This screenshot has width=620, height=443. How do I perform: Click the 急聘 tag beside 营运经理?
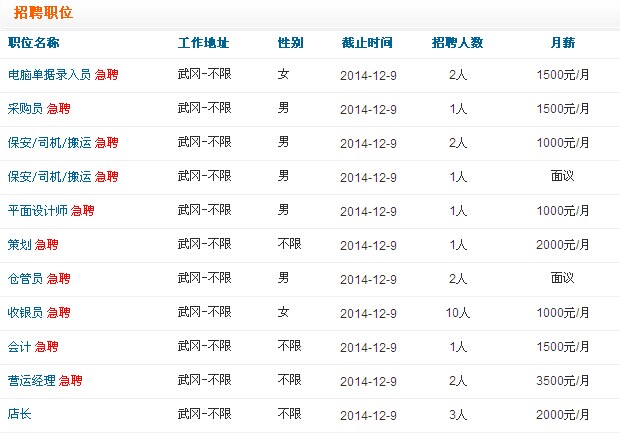coord(70,381)
